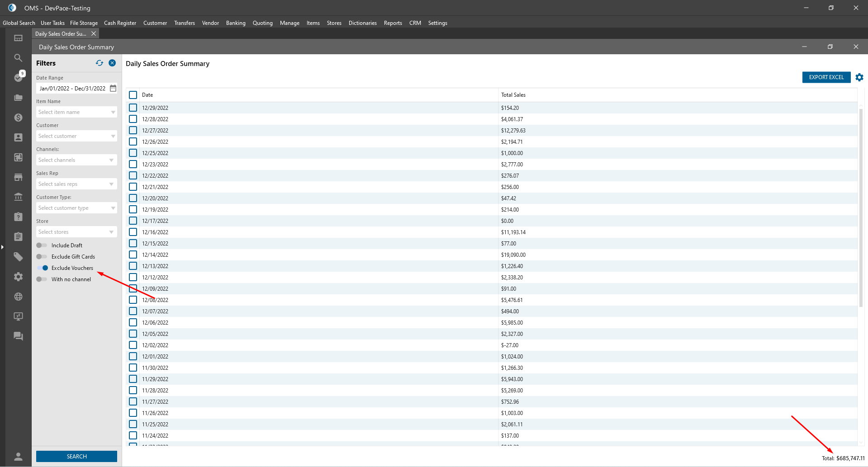Open the Cash Register menu
The height and width of the screenshot is (467, 868).
click(x=120, y=23)
